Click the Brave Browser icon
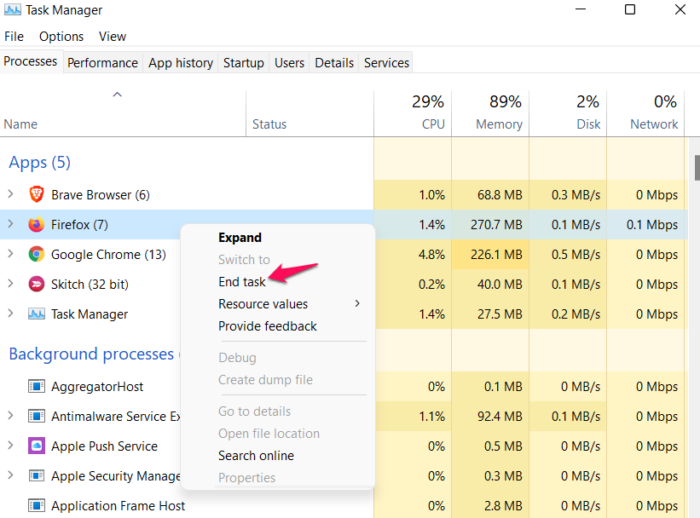Screen dimensions: 700x518 click(37, 195)
